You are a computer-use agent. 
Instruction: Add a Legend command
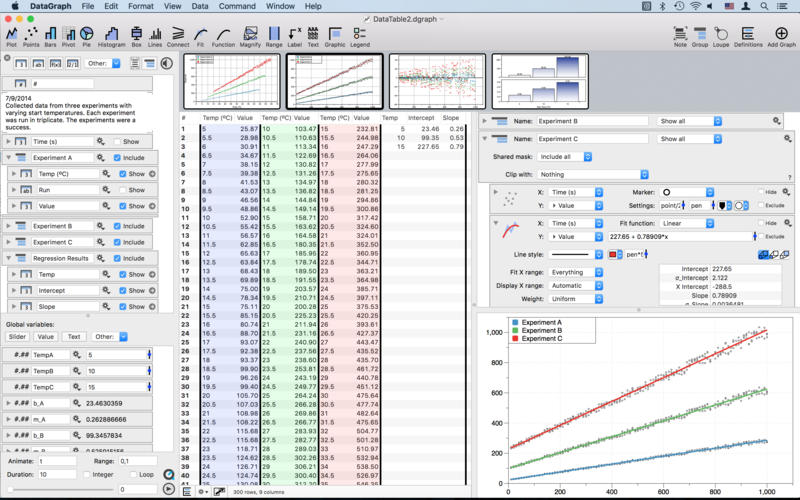point(360,37)
